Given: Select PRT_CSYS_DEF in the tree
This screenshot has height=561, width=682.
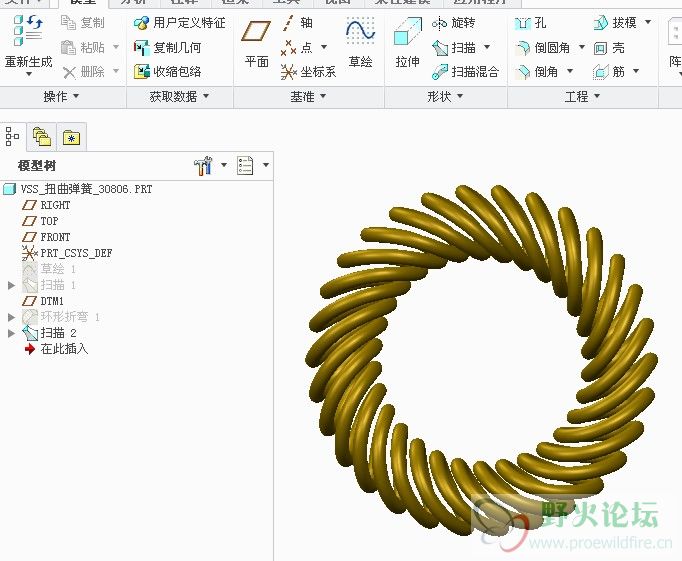Looking at the screenshot, I should click(x=67, y=253).
